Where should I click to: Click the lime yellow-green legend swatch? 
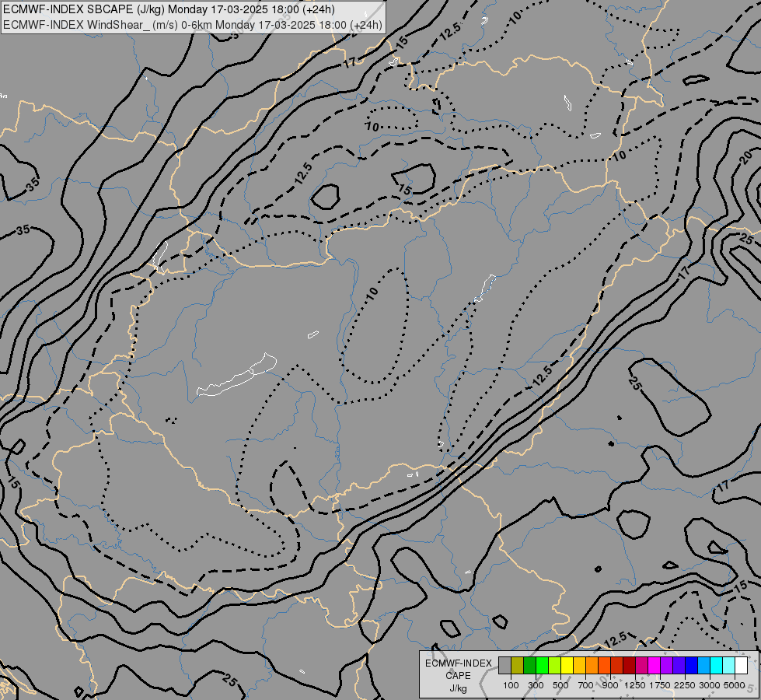(554, 666)
